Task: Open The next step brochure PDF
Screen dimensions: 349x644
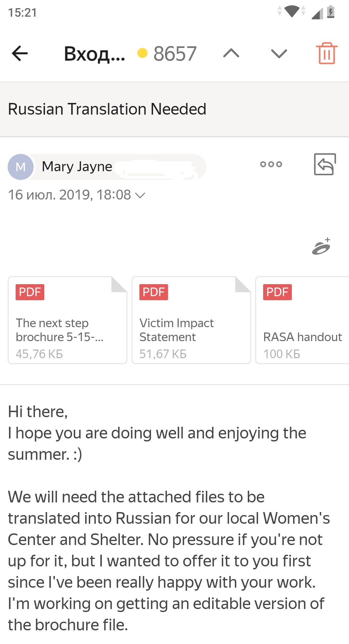Action: coord(68,320)
